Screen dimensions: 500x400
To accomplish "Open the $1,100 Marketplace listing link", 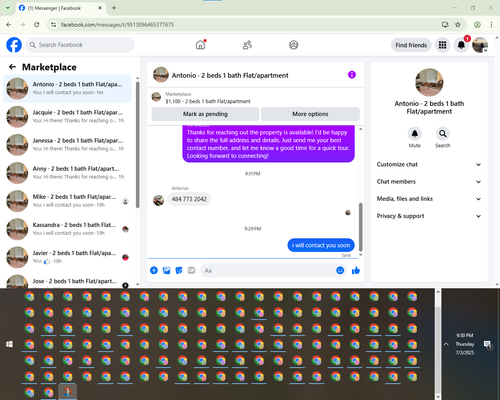I will click(x=208, y=101).
